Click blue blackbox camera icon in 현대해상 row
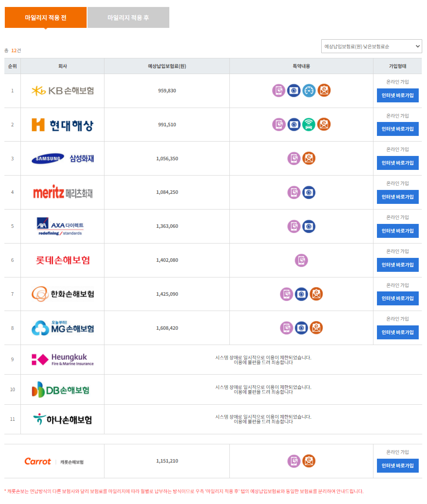The height and width of the screenshot is (504, 427). tap(294, 125)
